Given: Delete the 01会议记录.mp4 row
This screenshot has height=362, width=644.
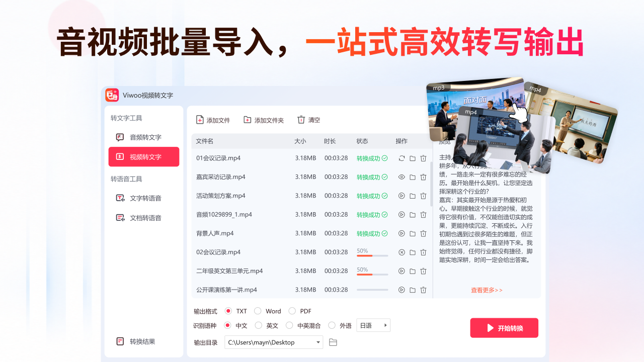Looking at the screenshot, I should coord(423,158).
